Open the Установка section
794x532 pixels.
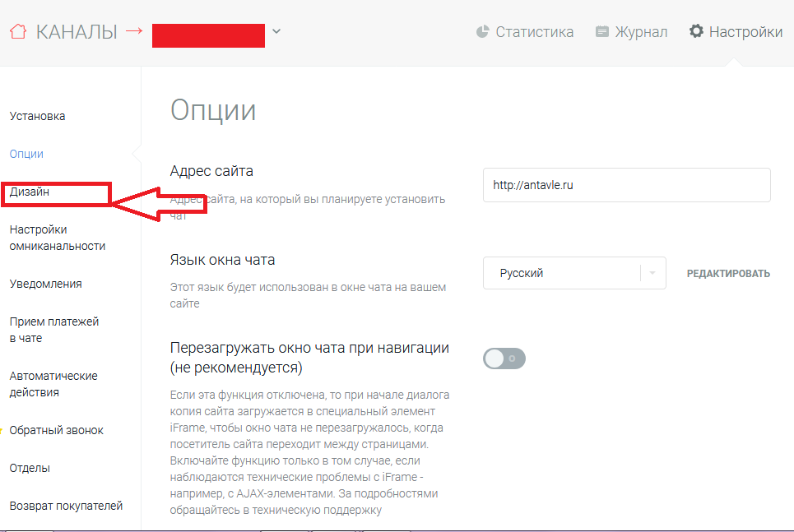point(38,116)
